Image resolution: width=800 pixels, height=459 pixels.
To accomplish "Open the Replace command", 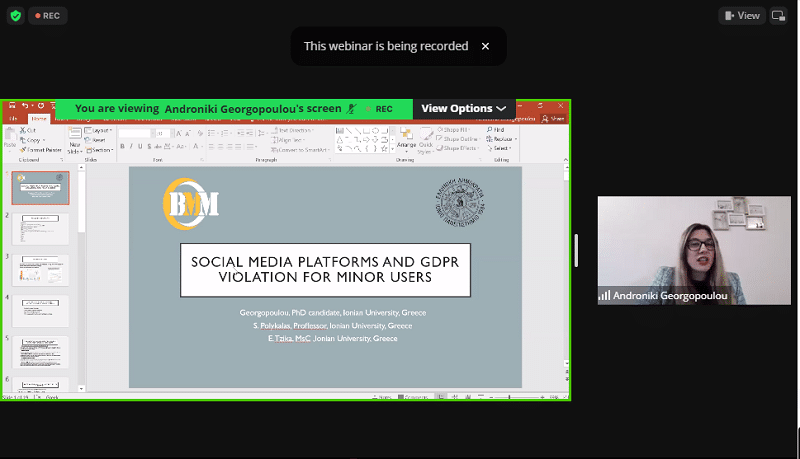I will pyautogui.click(x=502, y=139).
